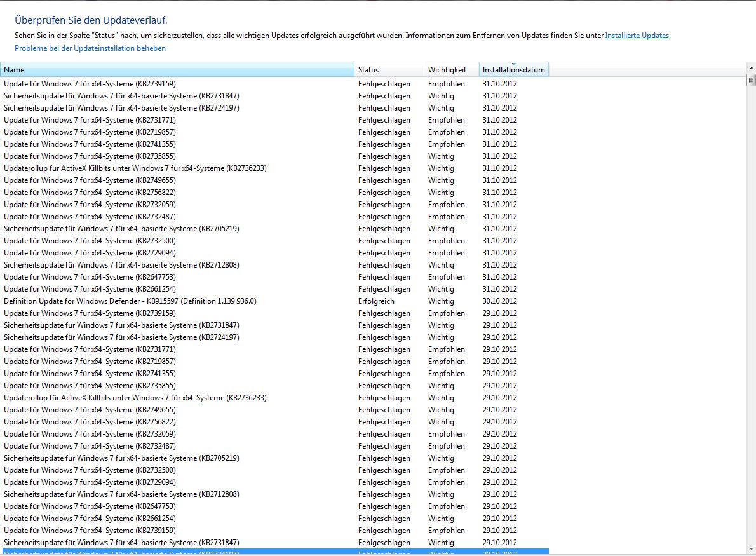This screenshot has height=556, width=756.
Task: Select Update KB2731771 dated 31.10.2012
Action: pyautogui.click(x=274, y=120)
